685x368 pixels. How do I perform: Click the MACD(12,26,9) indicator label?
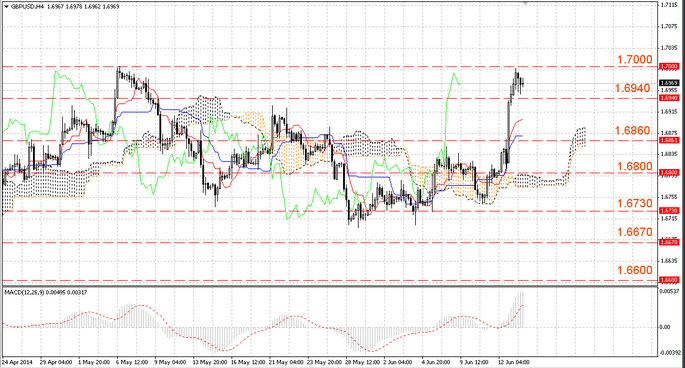pos(25,292)
